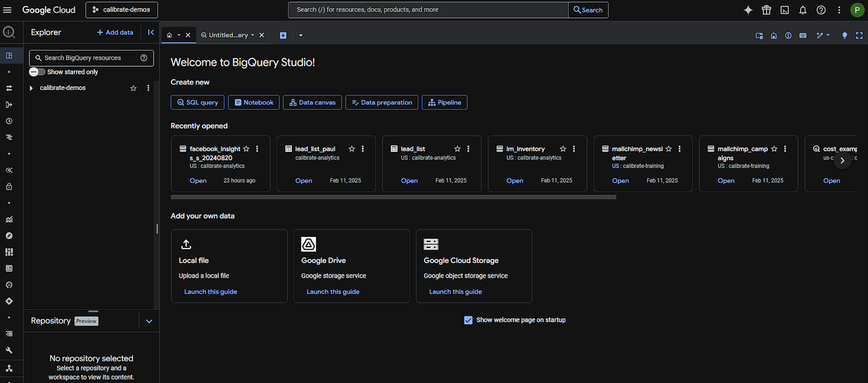868x383 pixels.
Task: Click the Google Cloud logo
Action: pos(49,10)
